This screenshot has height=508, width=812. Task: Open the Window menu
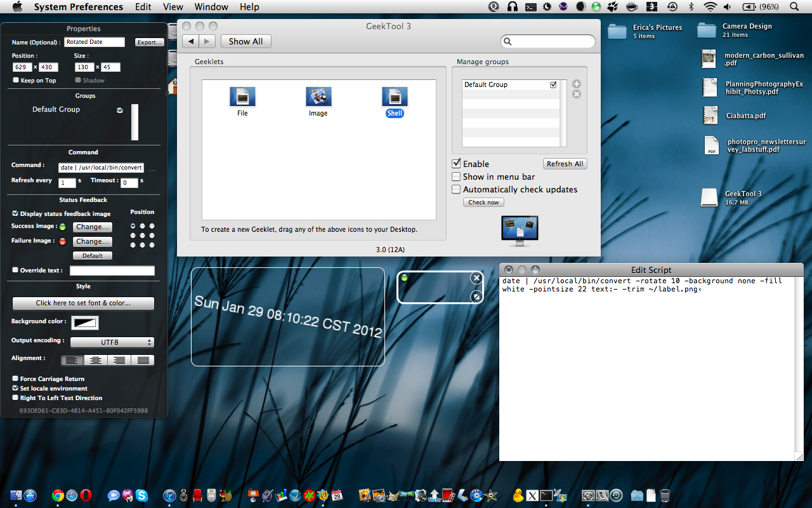pos(211,7)
